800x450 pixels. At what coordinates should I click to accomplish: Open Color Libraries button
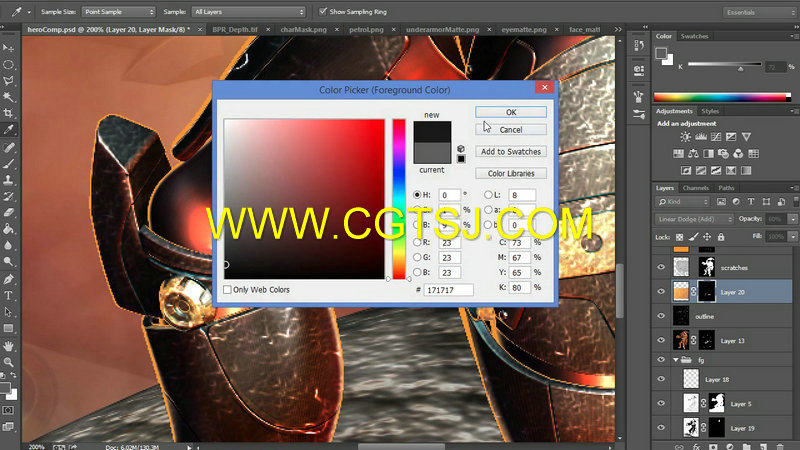[x=511, y=173]
